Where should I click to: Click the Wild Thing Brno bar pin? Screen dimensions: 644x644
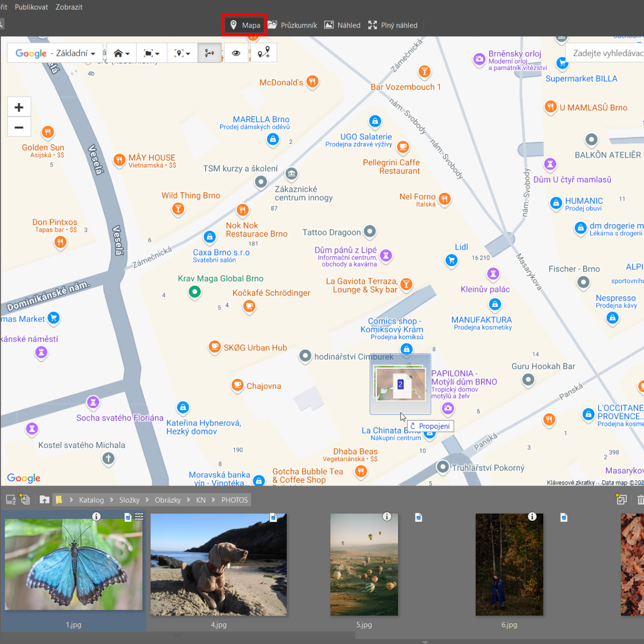178,208
